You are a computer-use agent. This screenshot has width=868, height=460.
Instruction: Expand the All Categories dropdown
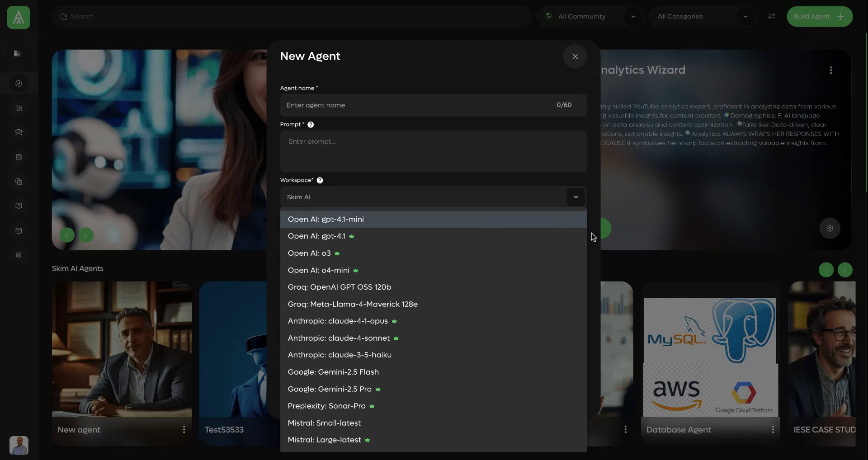click(x=745, y=16)
